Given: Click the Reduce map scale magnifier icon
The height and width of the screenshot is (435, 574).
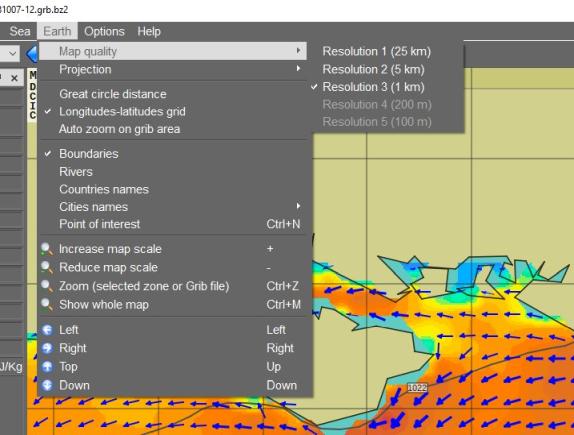Looking at the screenshot, I should 46,267.
